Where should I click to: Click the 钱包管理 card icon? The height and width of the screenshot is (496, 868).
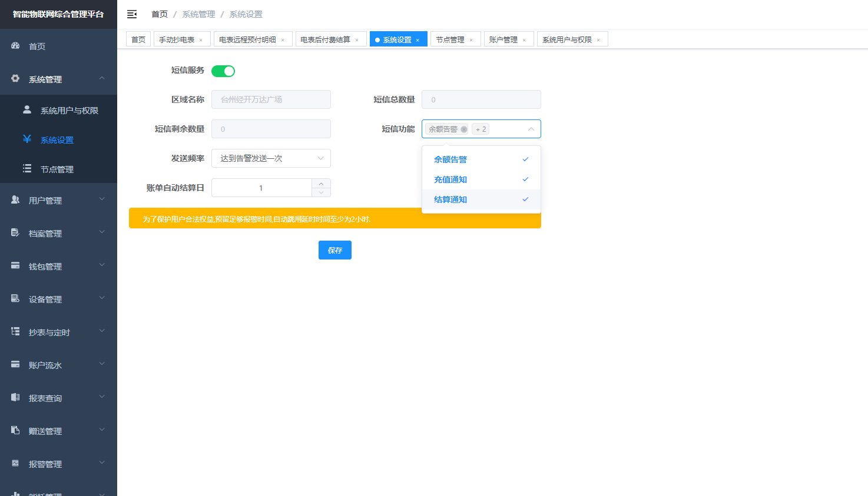pyautogui.click(x=16, y=266)
